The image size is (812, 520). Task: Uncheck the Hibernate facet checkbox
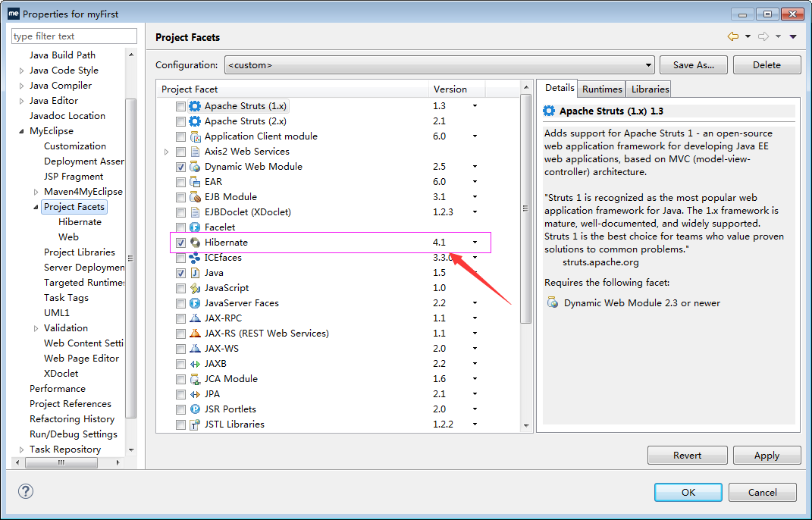[x=180, y=243]
